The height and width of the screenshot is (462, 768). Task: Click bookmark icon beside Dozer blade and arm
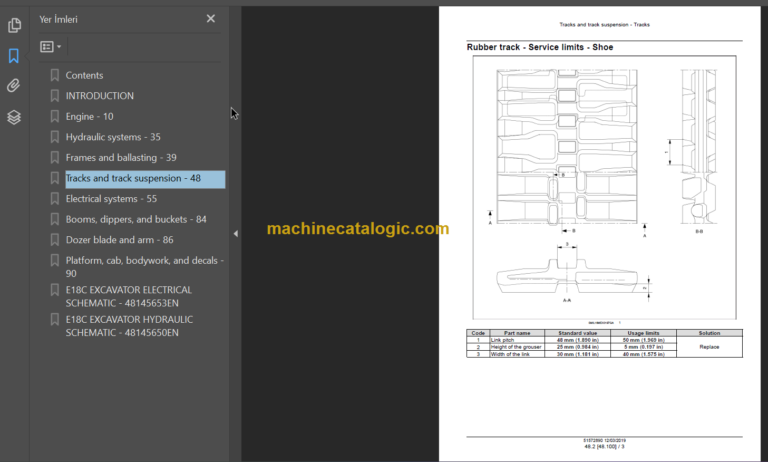pyautogui.click(x=55, y=240)
